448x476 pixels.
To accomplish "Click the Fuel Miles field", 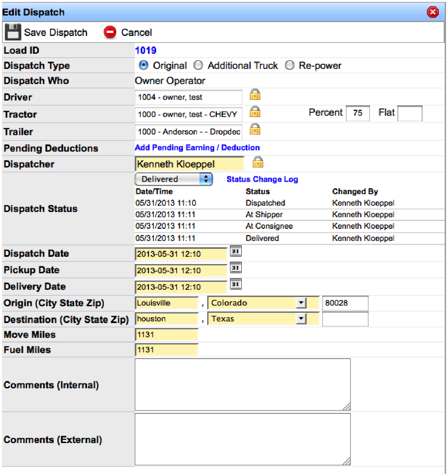I will pyautogui.click(x=166, y=350).
